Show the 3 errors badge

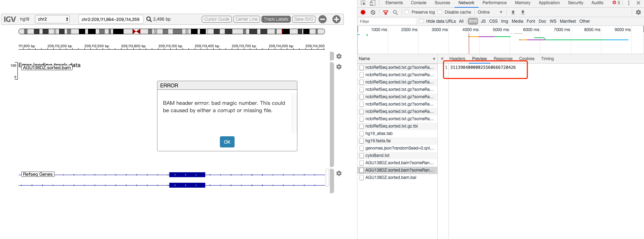[616, 3]
